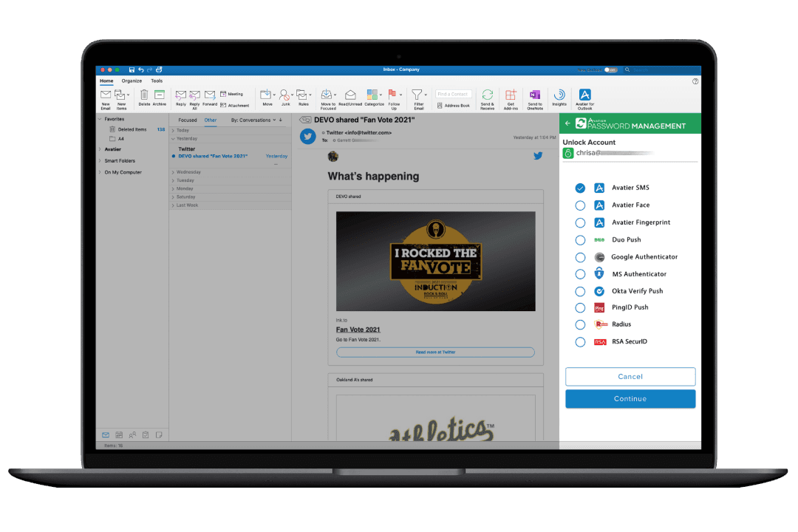Choose MS Authenticator method

point(580,274)
